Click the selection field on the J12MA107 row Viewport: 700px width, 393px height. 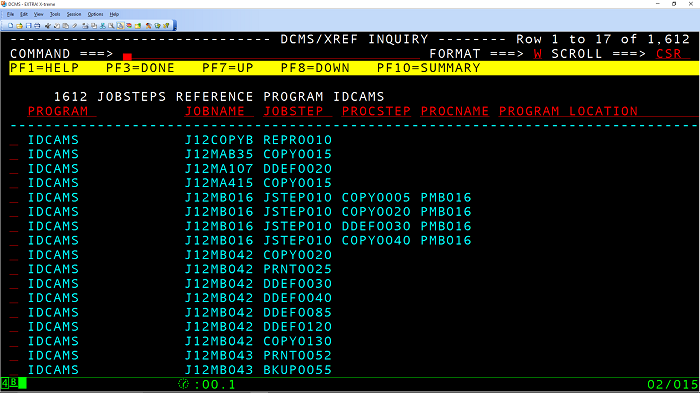(x=14, y=169)
